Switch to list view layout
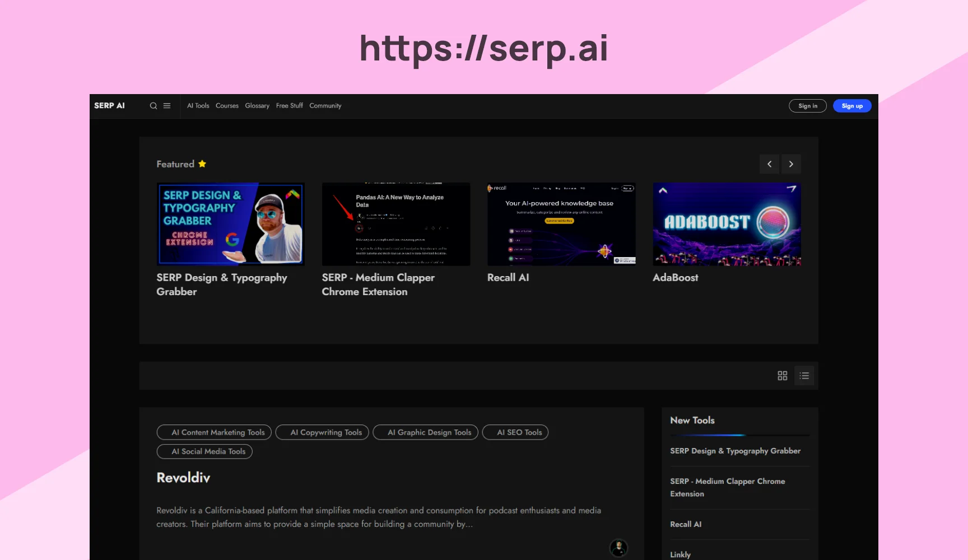The image size is (968, 560). (804, 376)
